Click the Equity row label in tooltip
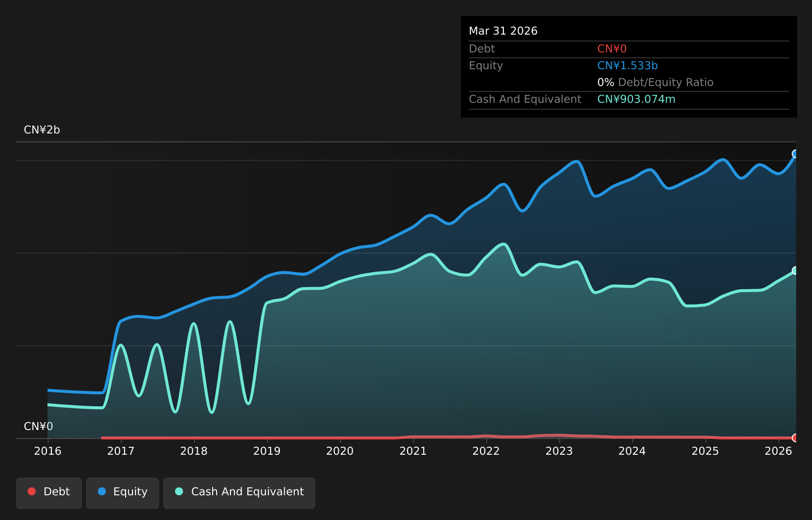The height and width of the screenshot is (520, 812). [x=486, y=66]
